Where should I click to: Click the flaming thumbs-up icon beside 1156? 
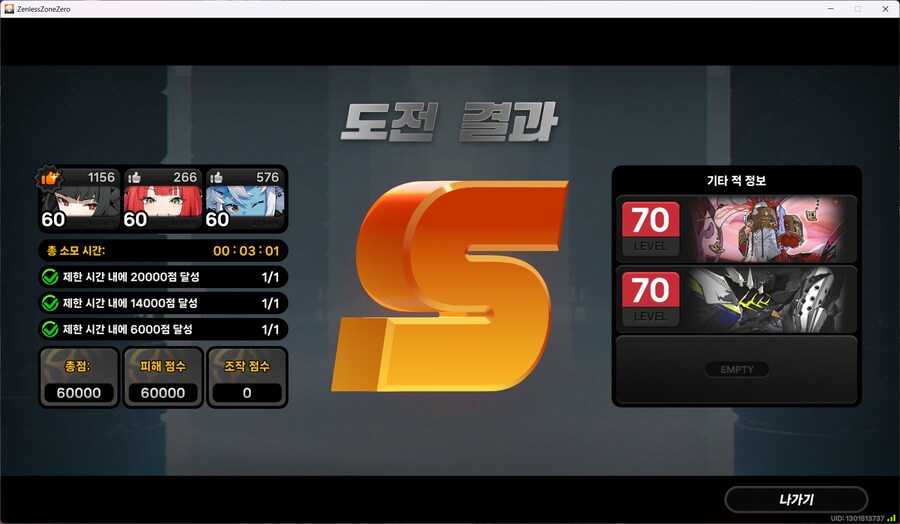49,178
